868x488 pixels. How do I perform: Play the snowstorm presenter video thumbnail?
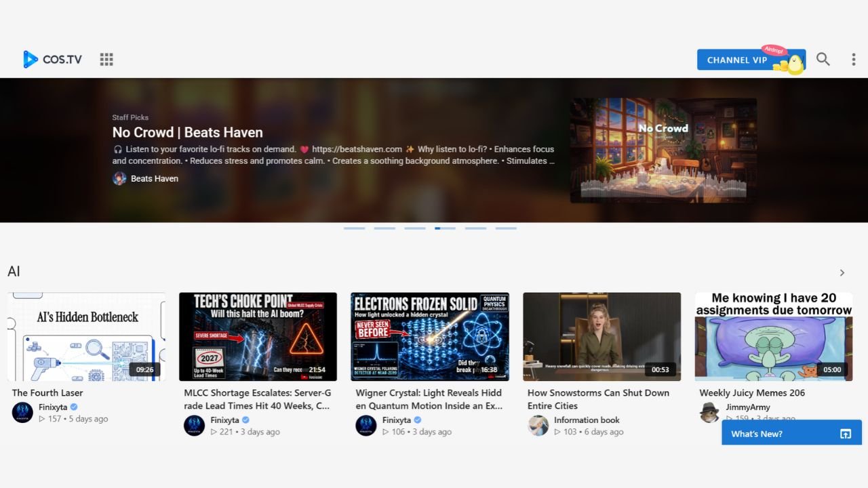click(602, 337)
